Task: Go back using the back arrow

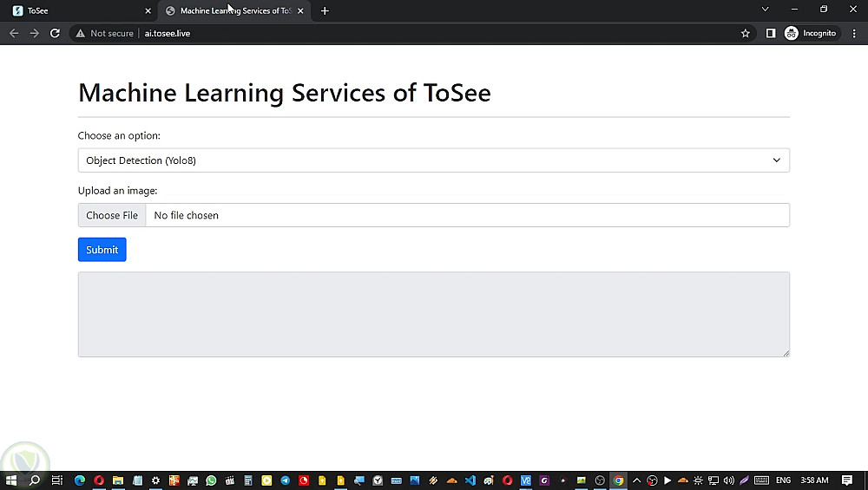Action: (14, 33)
